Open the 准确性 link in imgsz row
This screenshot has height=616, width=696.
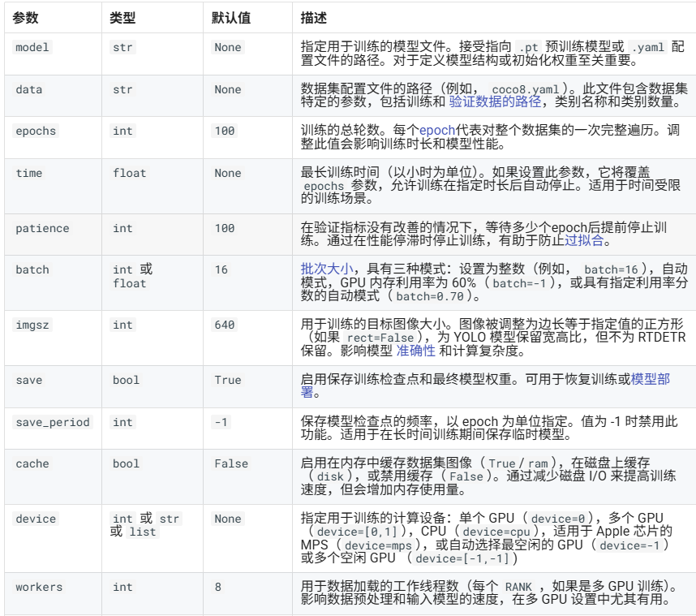click(415, 351)
